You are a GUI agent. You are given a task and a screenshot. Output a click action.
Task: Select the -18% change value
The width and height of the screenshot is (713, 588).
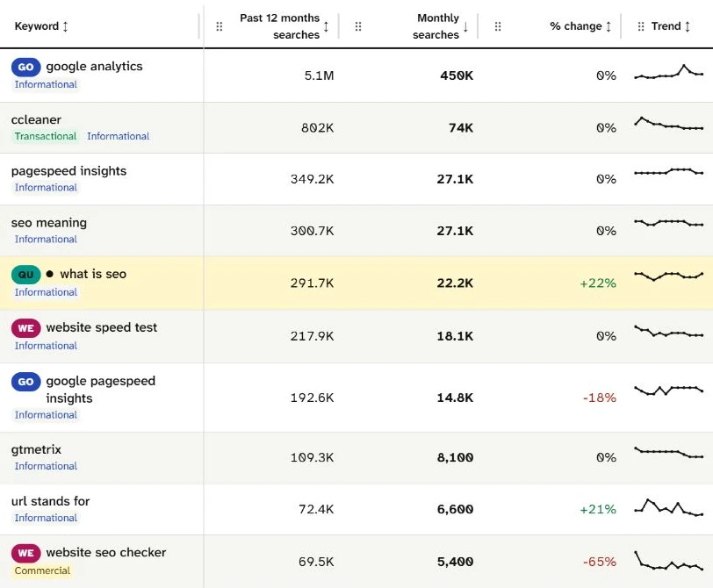click(x=600, y=398)
